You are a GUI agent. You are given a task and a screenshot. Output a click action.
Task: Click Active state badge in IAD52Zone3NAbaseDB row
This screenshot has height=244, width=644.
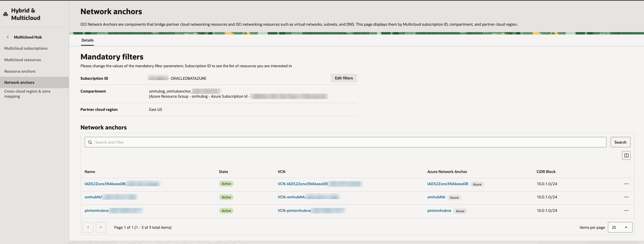226,184
